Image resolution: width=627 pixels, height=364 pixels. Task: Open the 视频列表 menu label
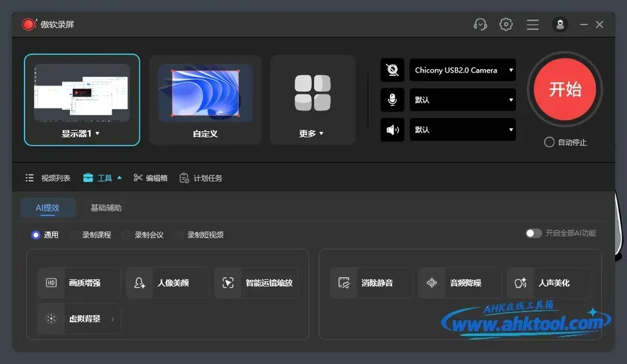[56, 178]
